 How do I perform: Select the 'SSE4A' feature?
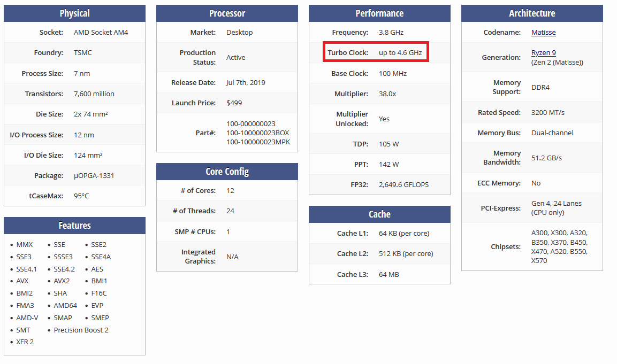(x=101, y=257)
